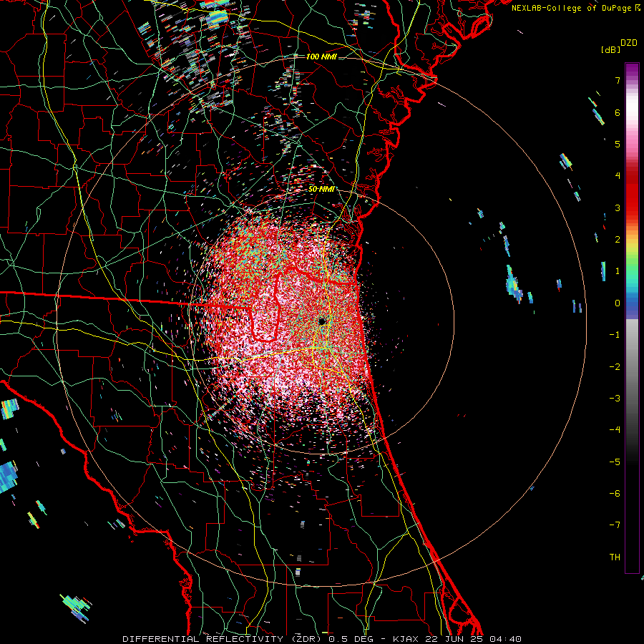The width and height of the screenshot is (644, 644).
Task: Select the 3 value on the ZDR scale
Action: [618, 208]
